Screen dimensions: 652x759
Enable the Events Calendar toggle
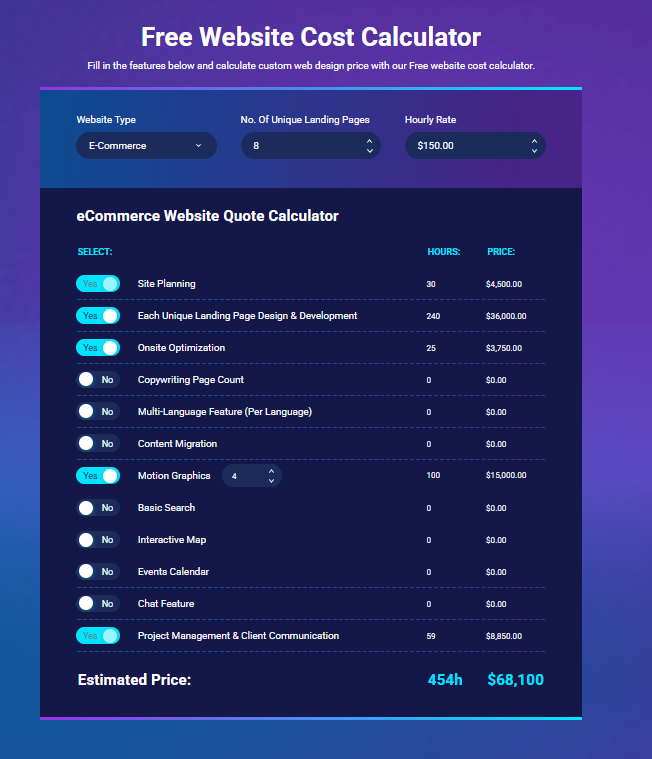pyautogui.click(x=98, y=572)
